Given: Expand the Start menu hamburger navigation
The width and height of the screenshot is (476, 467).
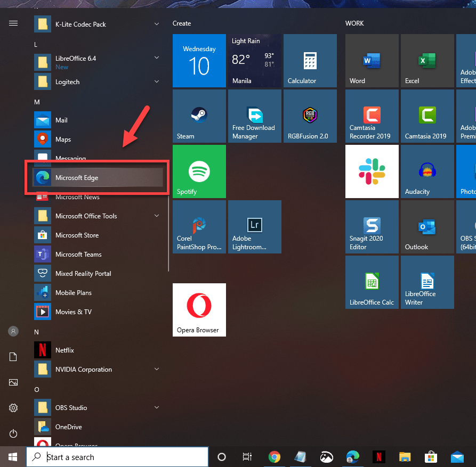Looking at the screenshot, I should [x=13, y=23].
